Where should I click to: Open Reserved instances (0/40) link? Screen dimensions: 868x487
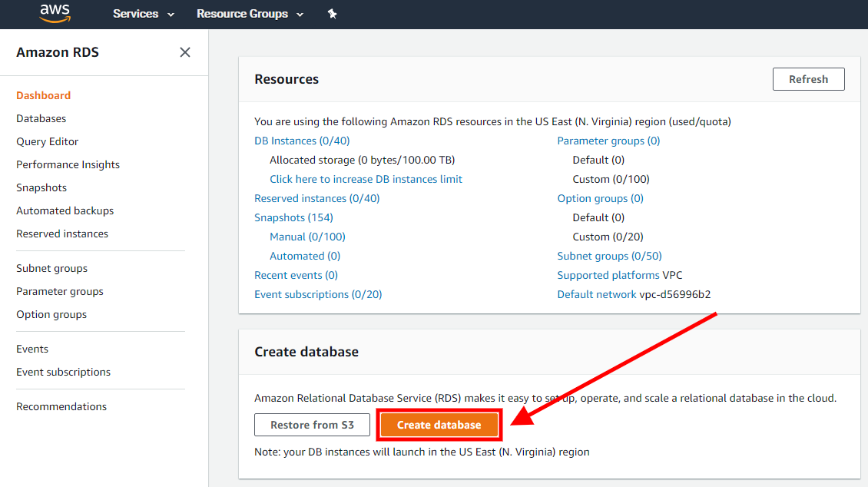[x=316, y=198]
